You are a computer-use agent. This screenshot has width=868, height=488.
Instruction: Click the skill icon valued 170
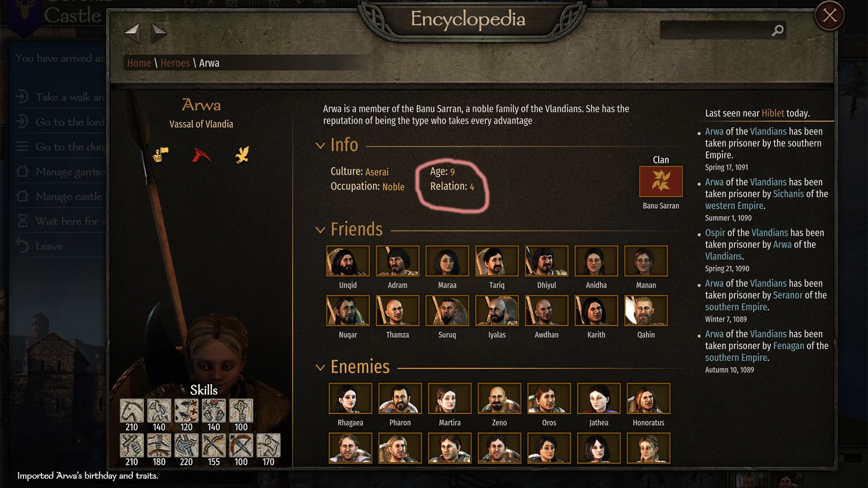pos(269,445)
